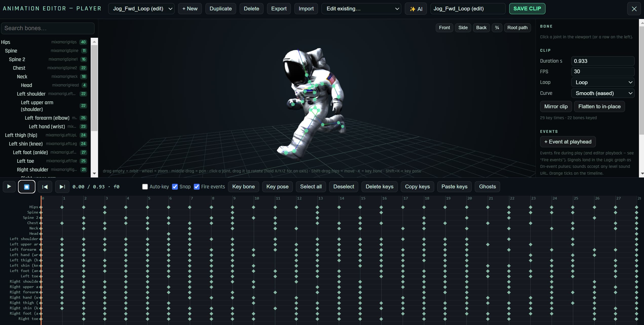644x325 pixels.
Task: Click the bone list scrollbar thumb
Action: [94, 88]
